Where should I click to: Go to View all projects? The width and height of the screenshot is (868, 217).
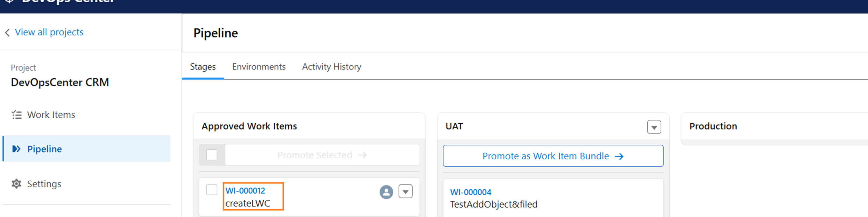point(49,32)
